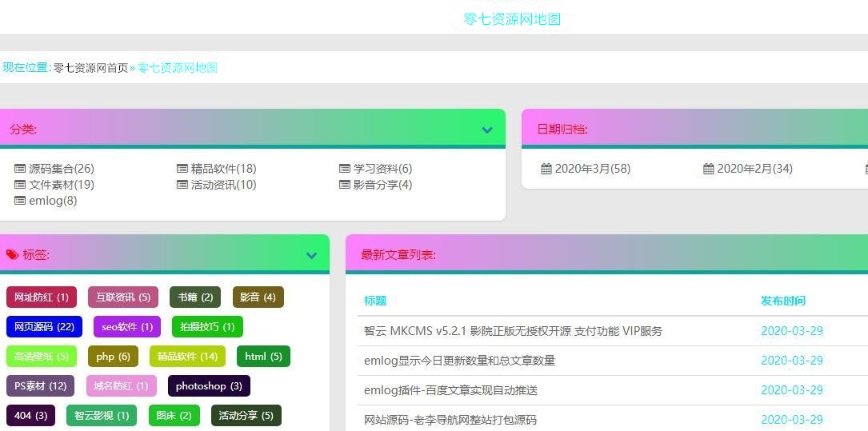
Task: Click the list icon beside emlog(8)
Action: [20, 201]
